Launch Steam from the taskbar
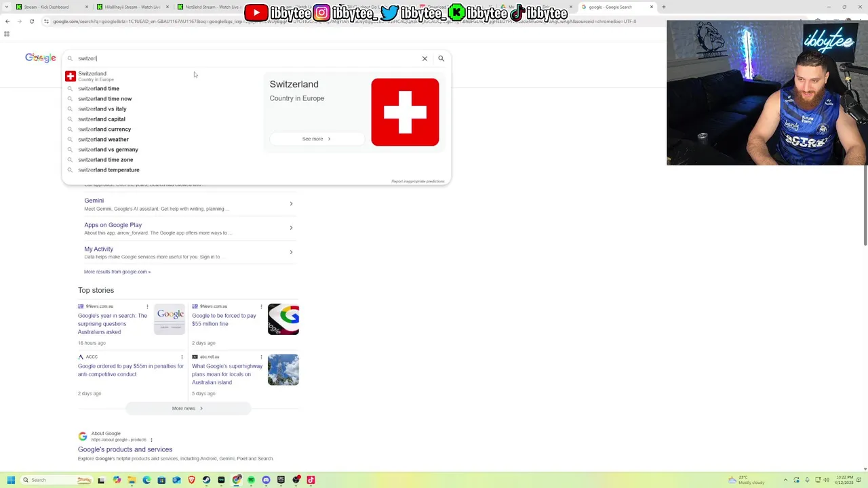This screenshot has width=868, height=488. click(206, 480)
